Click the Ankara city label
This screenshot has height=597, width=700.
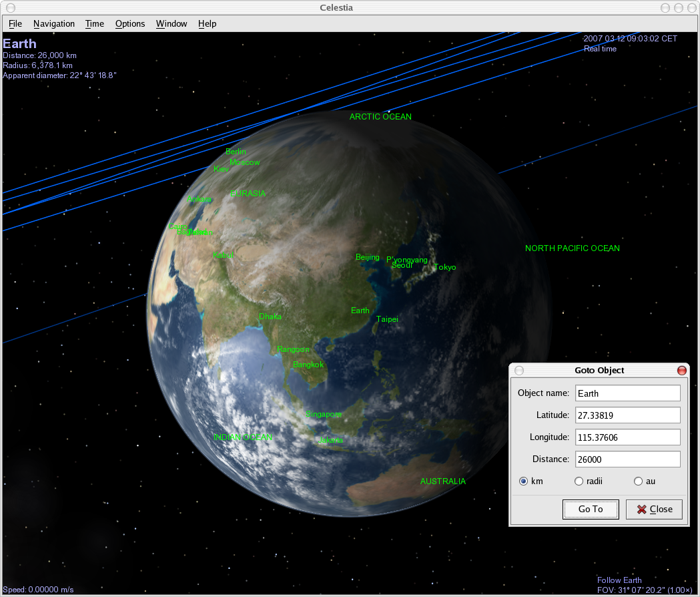pos(199,199)
